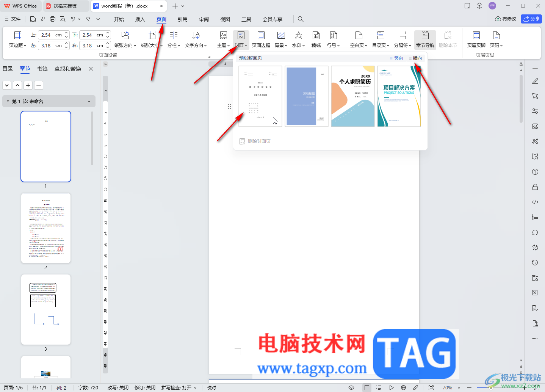Toggle eye protection mode icon in status bar
This screenshot has height=392, width=545.
pos(351,387)
